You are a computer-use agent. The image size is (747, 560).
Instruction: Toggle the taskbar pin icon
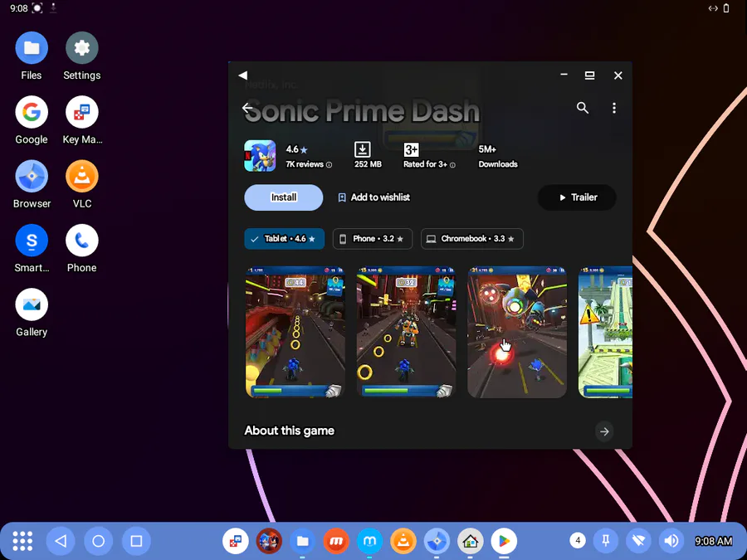606,540
